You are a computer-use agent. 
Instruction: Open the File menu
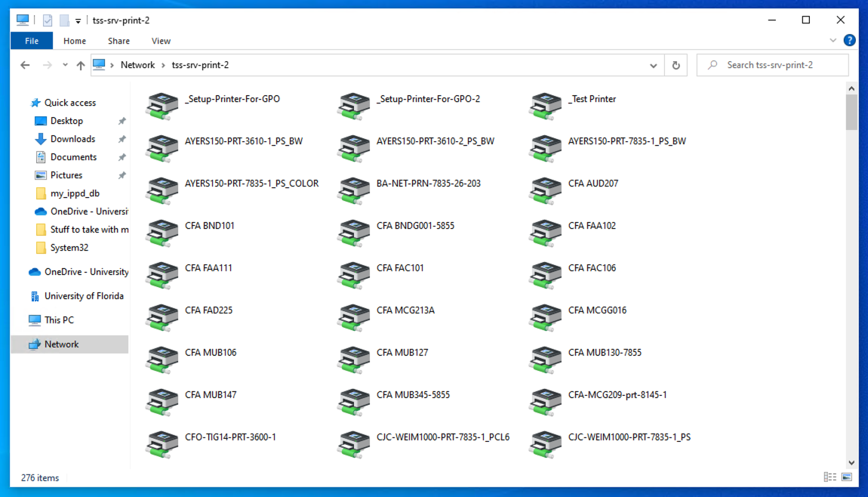[x=32, y=41]
